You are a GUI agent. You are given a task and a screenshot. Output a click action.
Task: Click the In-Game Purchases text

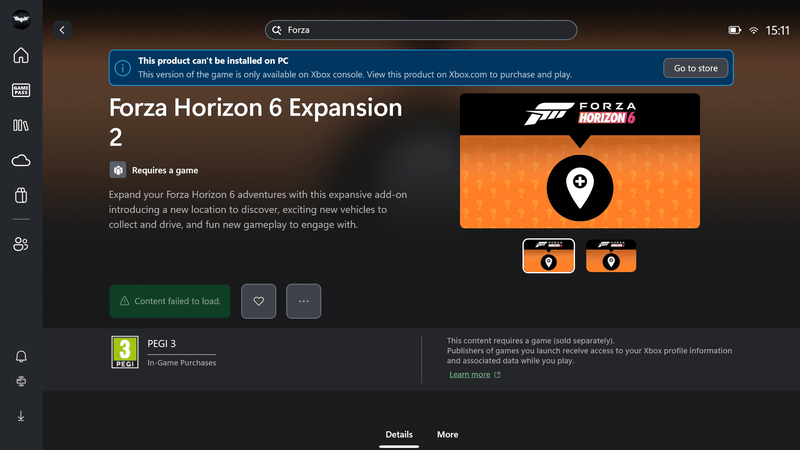(182, 363)
